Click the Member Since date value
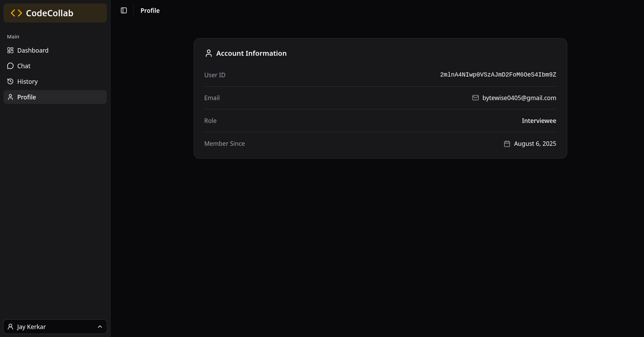The height and width of the screenshot is (337, 644). point(535,143)
